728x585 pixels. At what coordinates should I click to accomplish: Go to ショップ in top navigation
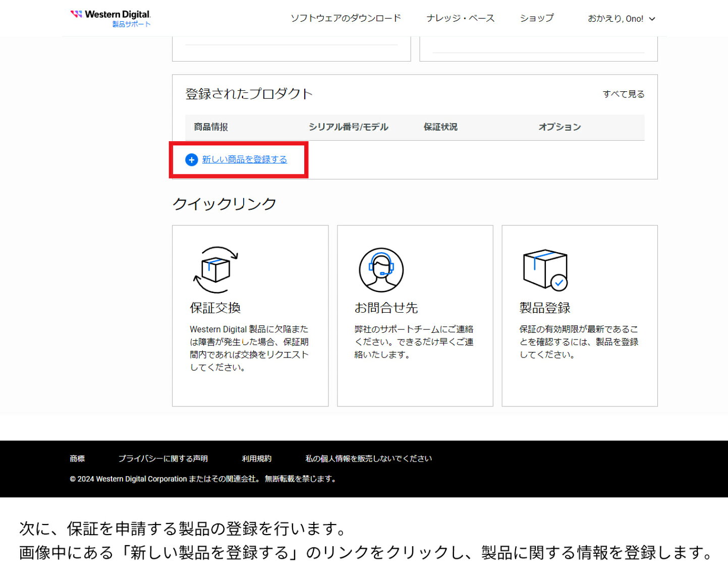[x=537, y=18]
